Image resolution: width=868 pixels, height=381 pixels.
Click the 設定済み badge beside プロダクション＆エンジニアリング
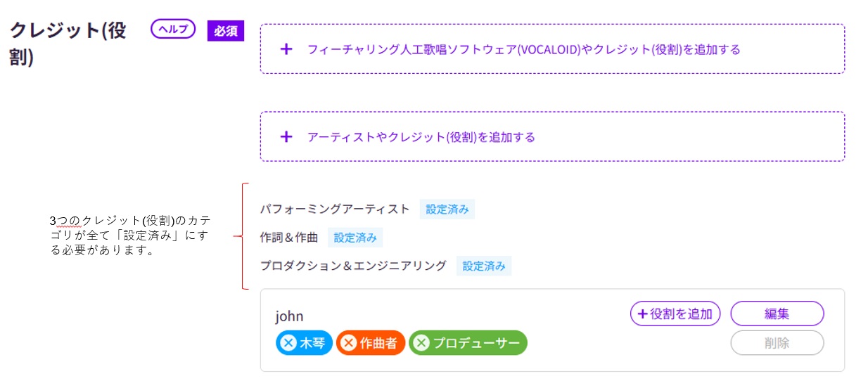click(x=483, y=266)
